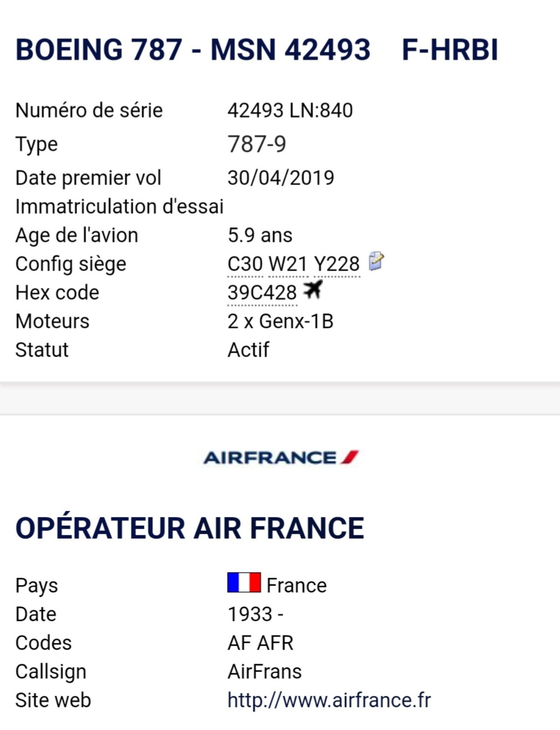
Task: Click the BOEING 787 - MSN 42493 heading
Action: point(193,50)
